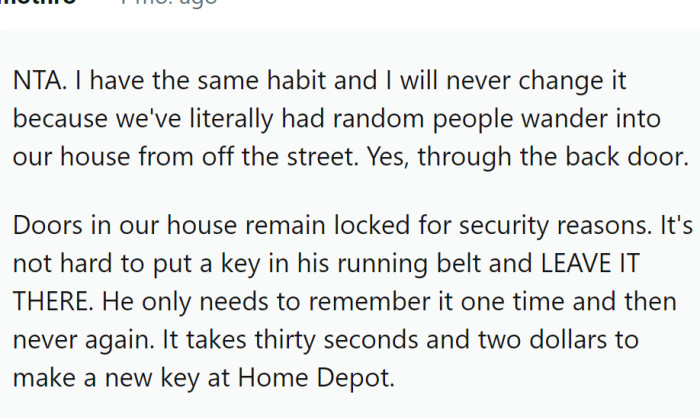Click 'through the back door.' text
This screenshot has height=417, width=700.
(x=553, y=157)
